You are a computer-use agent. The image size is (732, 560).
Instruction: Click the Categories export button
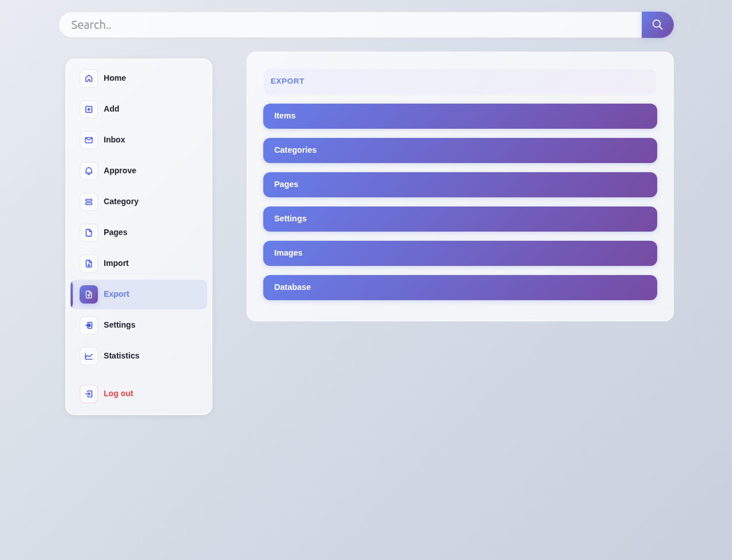click(x=460, y=150)
